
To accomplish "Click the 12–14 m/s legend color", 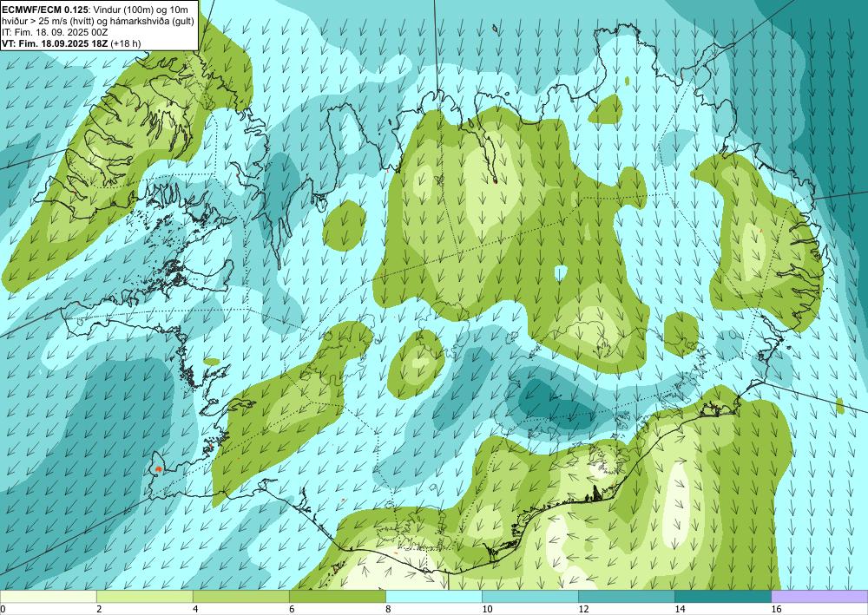I will 626,597.
